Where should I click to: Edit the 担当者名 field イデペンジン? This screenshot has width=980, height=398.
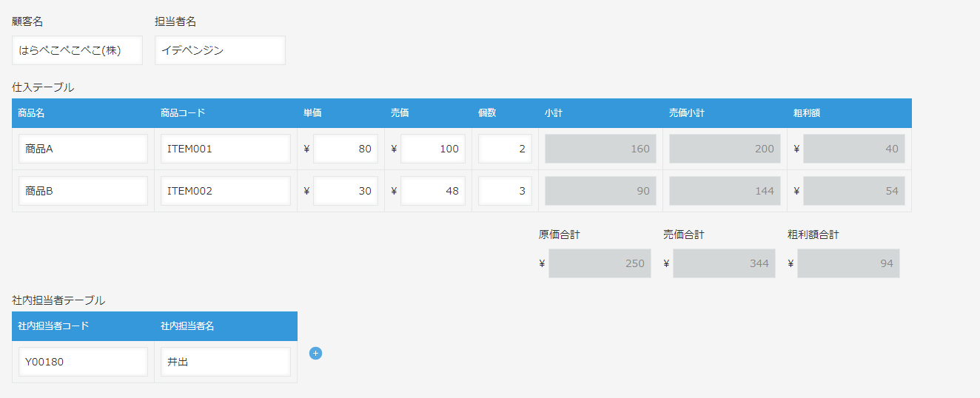(220, 50)
